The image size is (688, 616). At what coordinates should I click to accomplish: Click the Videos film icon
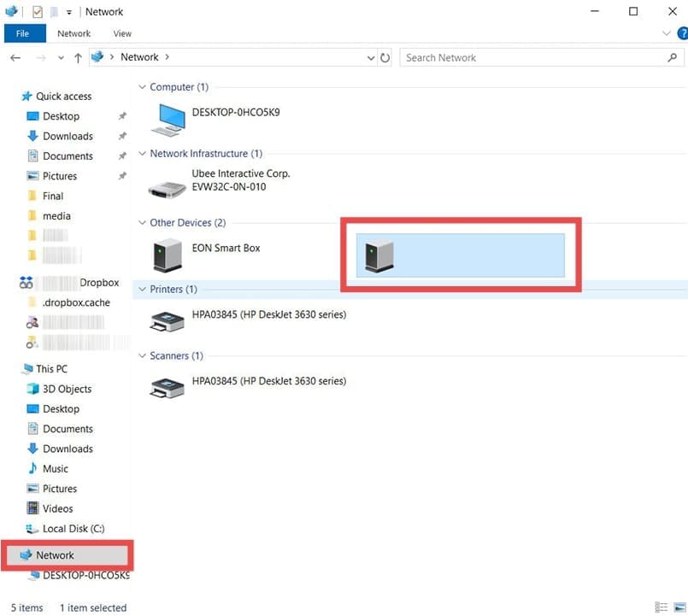tap(32, 508)
